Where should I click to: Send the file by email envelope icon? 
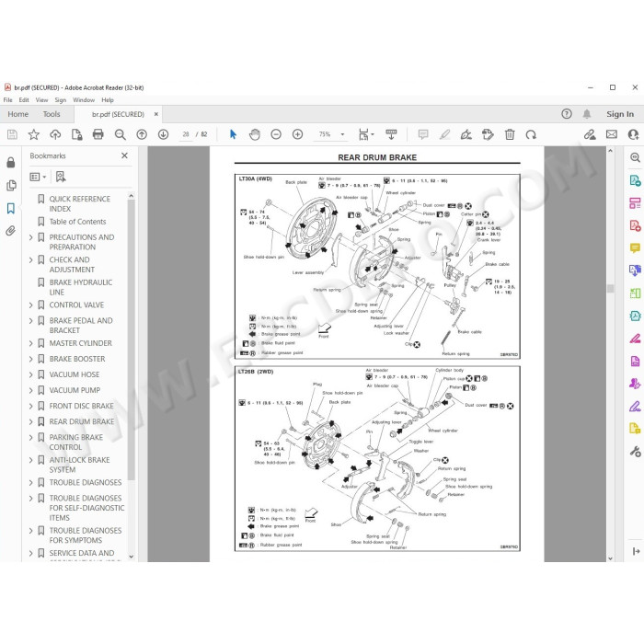(x=612, y=134)
